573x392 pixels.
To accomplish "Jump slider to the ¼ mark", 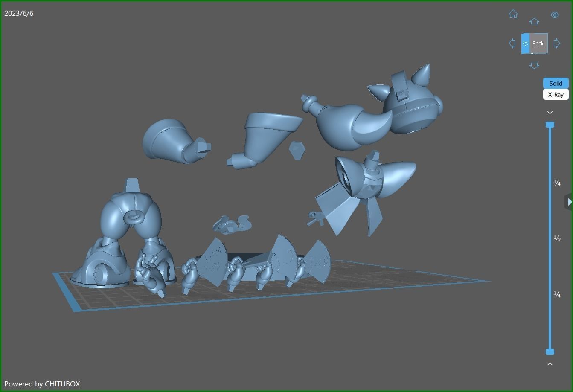I will (x=557, y=183).
